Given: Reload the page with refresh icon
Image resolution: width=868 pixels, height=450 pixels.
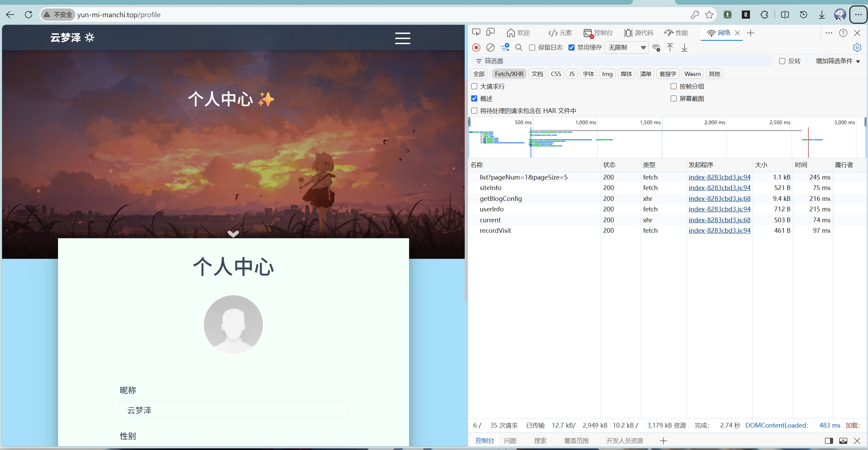Looking at the screenshot, I should point(28,15).
